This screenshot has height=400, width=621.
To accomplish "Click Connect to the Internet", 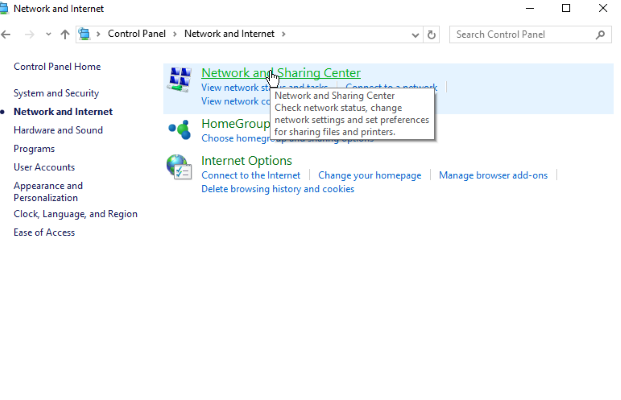I will click(x=251, y=175).
